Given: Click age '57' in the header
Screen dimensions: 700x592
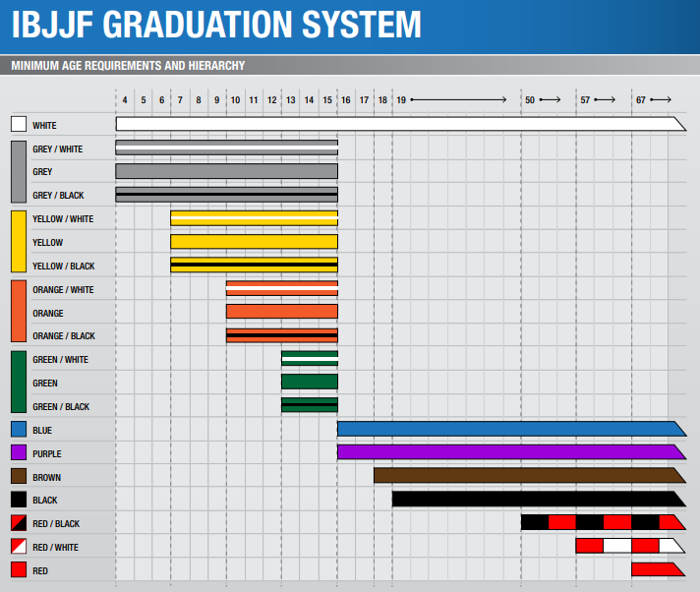Looking at the screenshot, I should coord(585,100).
